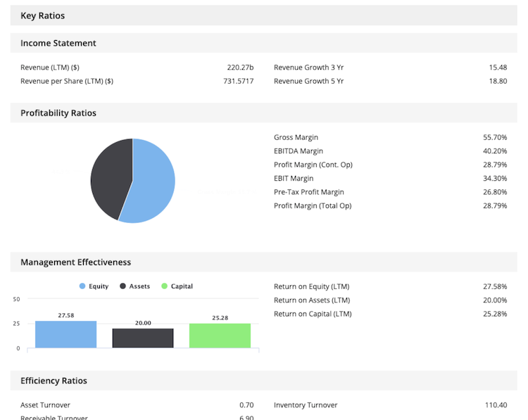Toggle the Capital series in the chart legend
This screenshot has height=420, width=528.
point(177,286)
